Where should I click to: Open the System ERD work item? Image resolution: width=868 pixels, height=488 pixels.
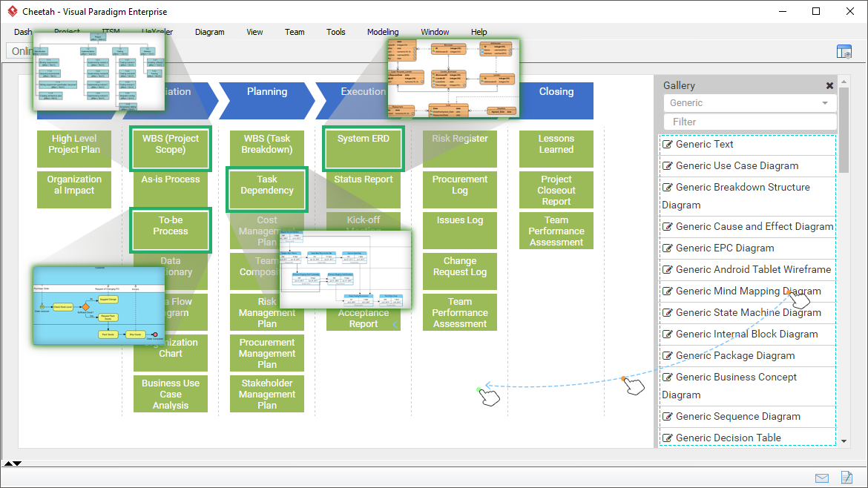pyautogui.click(x=363, y=149)
